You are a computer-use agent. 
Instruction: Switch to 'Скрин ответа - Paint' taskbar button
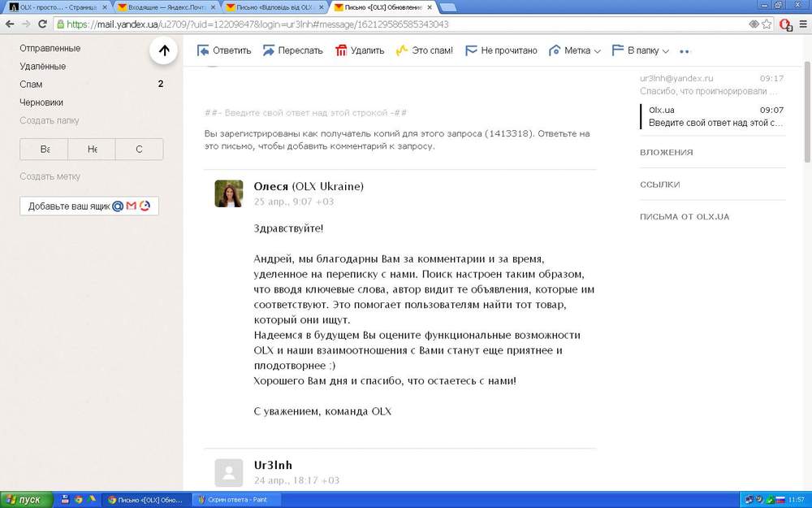236,500
